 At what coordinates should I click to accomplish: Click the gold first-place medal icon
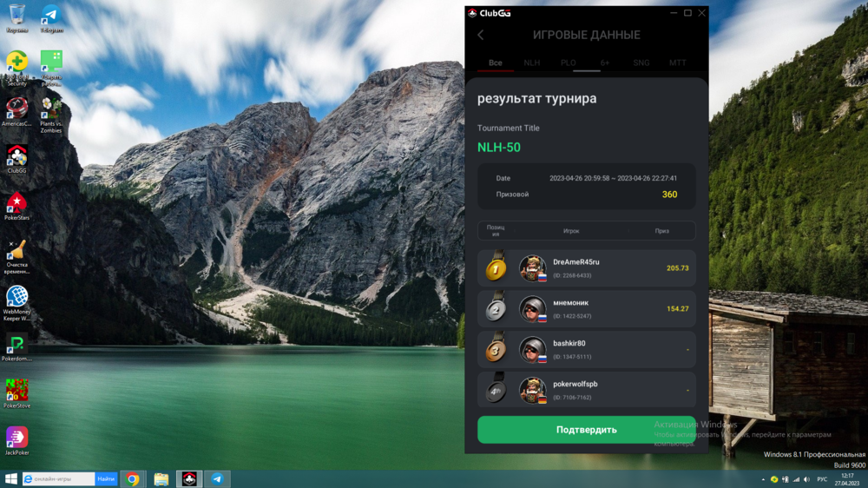[x=496, y=267]
